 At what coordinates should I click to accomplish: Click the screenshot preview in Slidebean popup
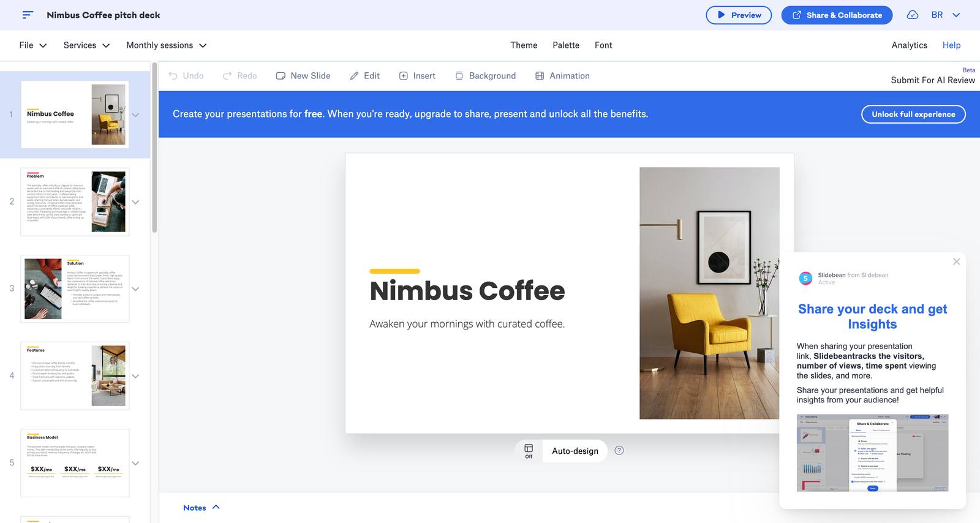point(872,453)
